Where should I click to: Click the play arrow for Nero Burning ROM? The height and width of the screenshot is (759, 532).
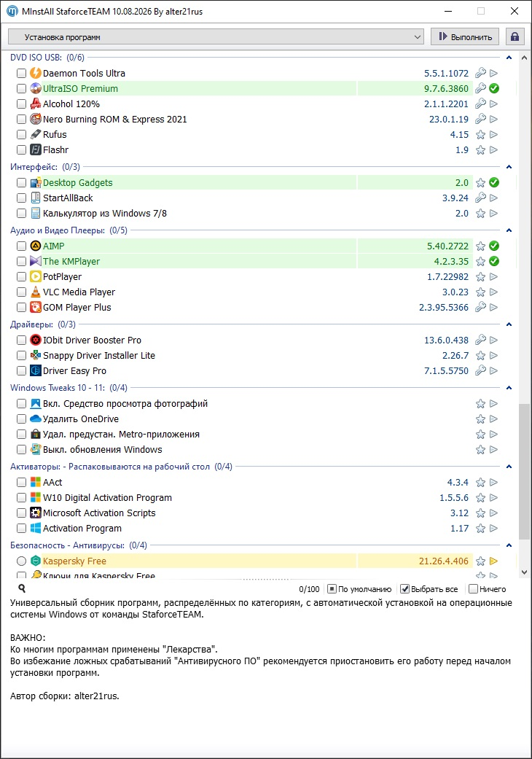pos(494,119)
